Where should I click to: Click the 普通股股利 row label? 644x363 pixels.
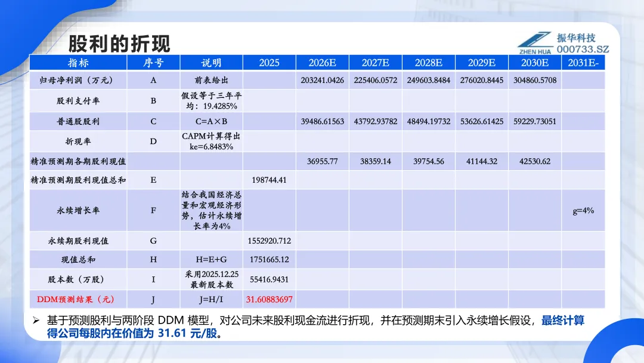point(78,121)
